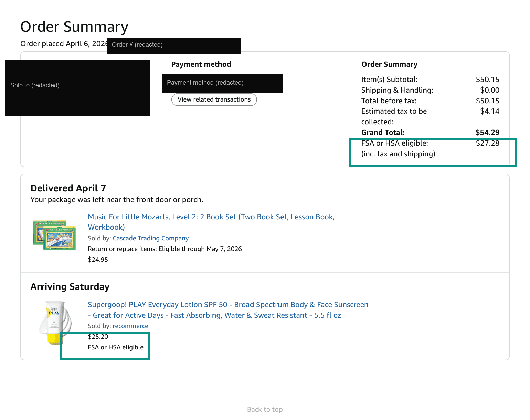Open the recommerce seller link
Image resolution: width=530 pixels, height=420 pixels.
pyautogui.click(x=130, y=326)
